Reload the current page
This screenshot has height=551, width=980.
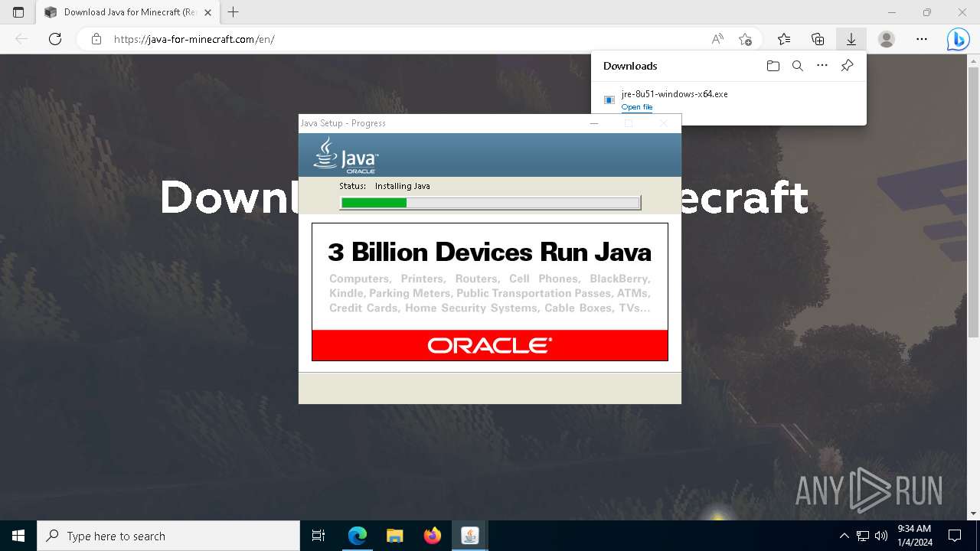click(55, 39)
